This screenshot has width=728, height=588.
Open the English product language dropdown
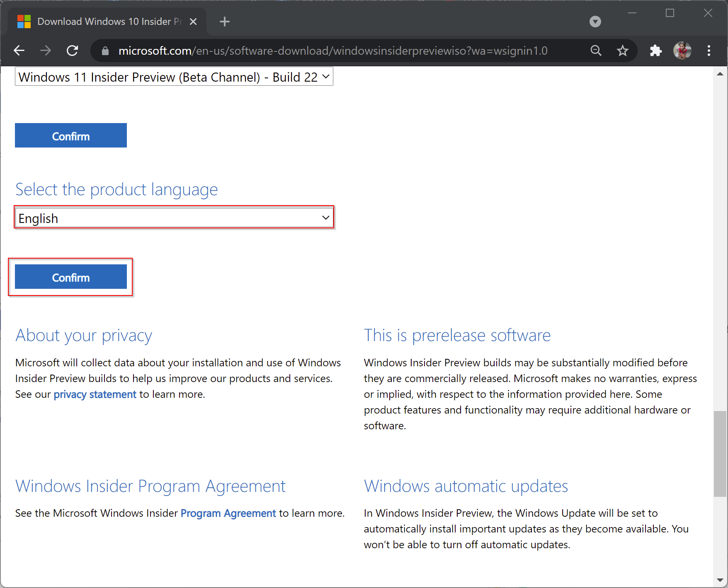click(x=174, y=218)
